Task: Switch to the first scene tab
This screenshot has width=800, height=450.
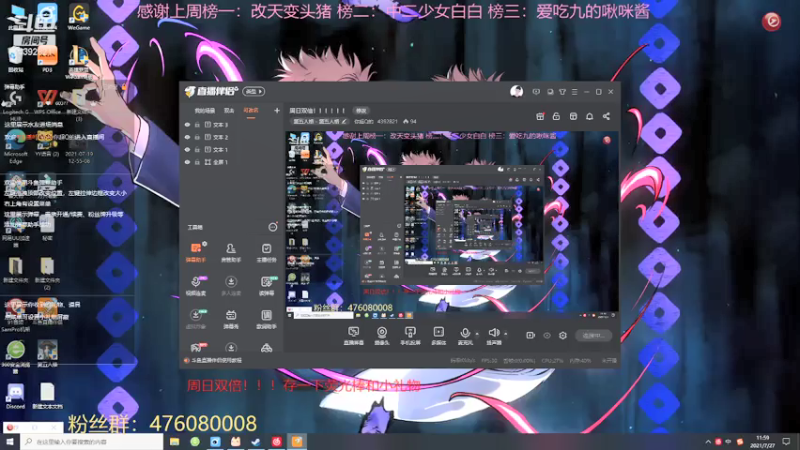Action: click(x=205, y=111)
